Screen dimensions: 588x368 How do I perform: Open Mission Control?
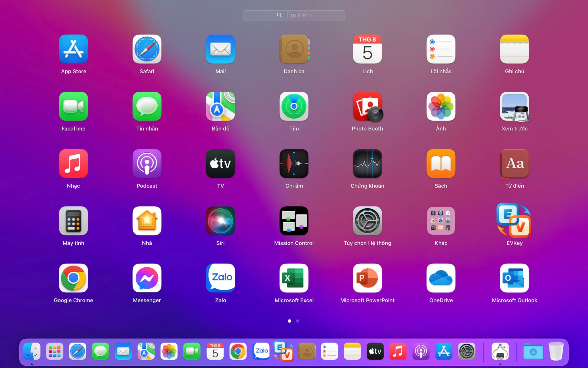pos(294,221)
